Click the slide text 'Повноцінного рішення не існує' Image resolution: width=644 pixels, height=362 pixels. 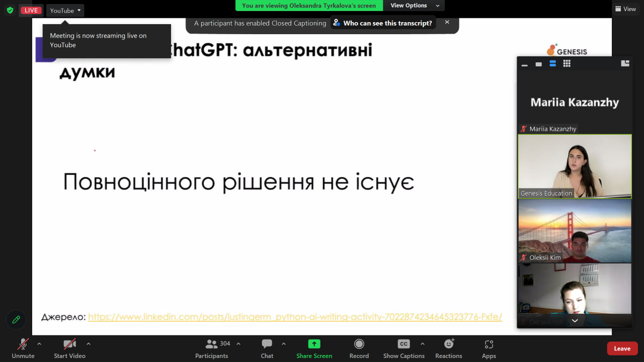(x=238, y=182)
